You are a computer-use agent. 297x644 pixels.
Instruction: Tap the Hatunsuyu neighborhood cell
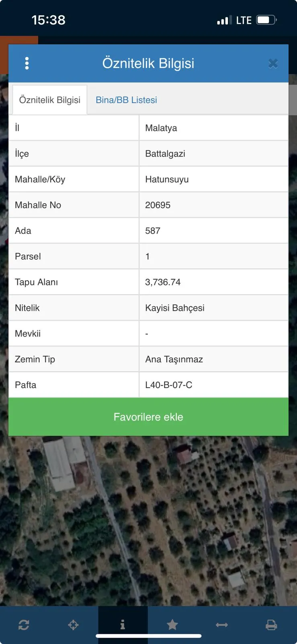tap(213, 179)
